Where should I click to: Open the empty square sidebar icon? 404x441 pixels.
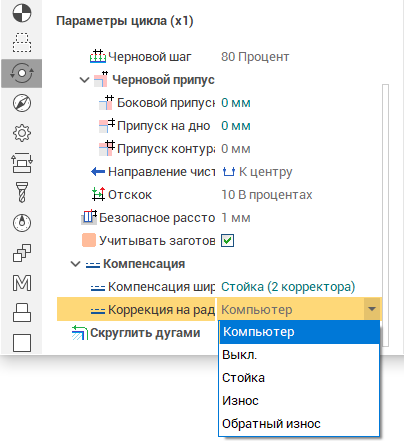tap(22, 343)
